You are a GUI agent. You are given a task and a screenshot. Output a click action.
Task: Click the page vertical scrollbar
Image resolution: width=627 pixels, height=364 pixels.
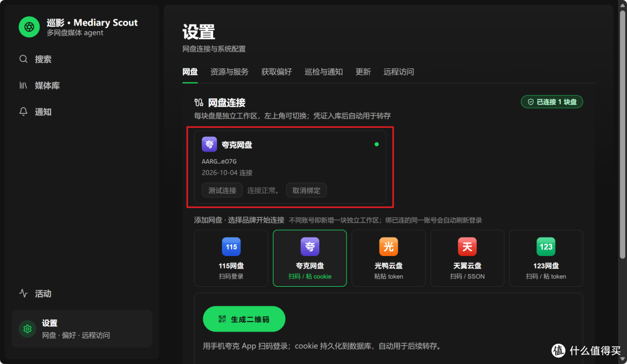[622, 134]
